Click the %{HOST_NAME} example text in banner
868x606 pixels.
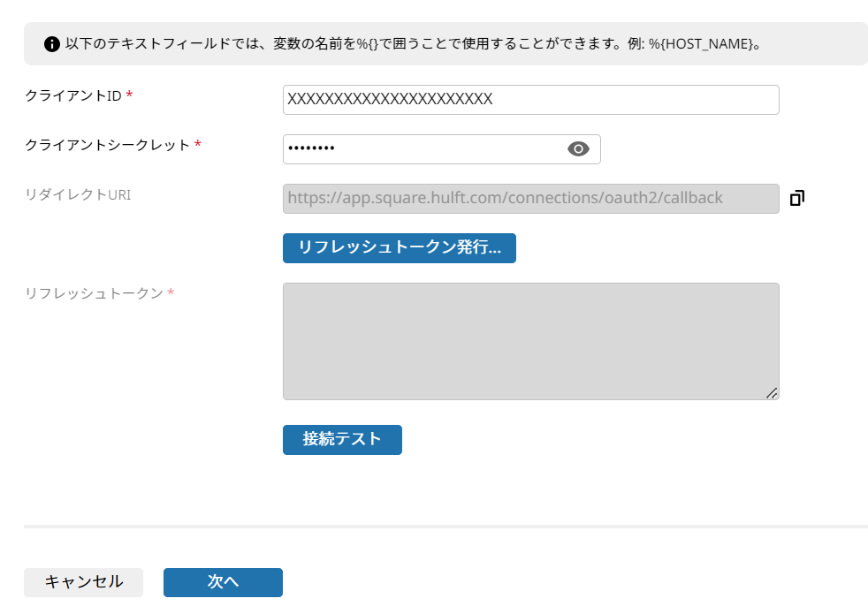[701, 44]
